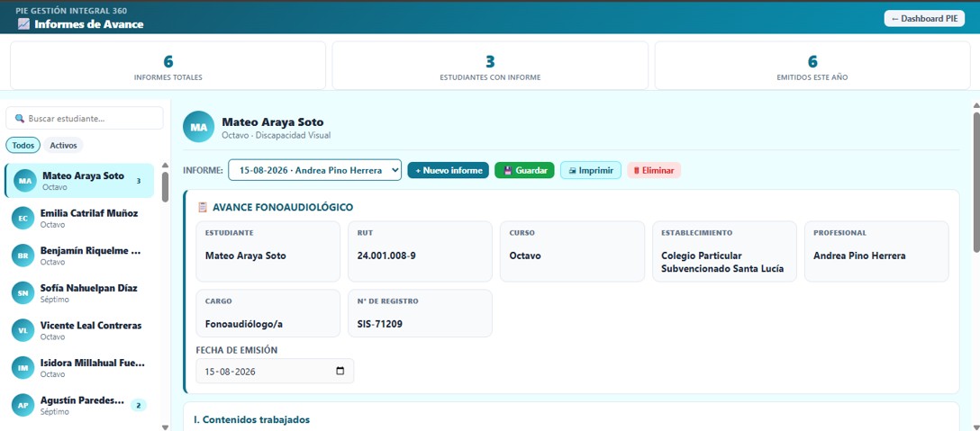Click the main page scrollbar thumb
This screenshot has height=431, width=980.
976,183
